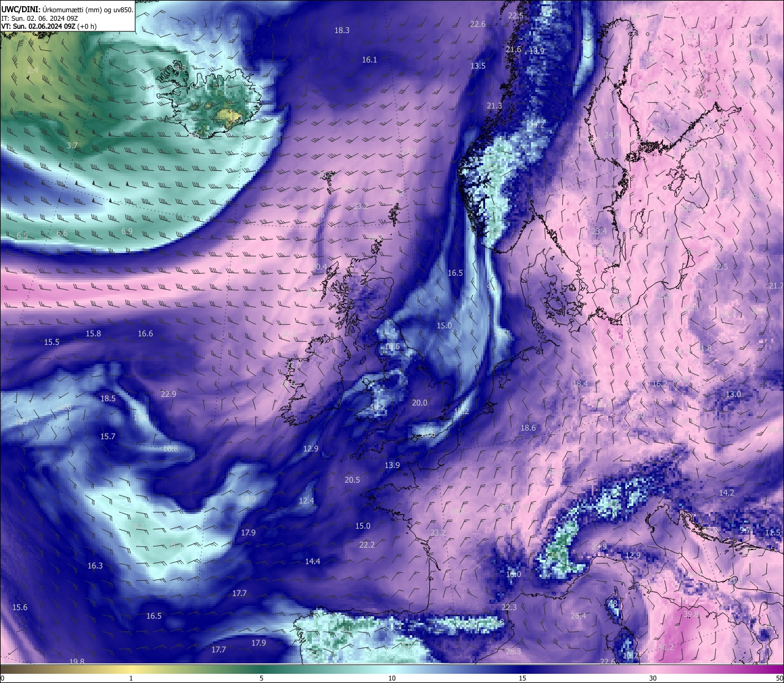
Task: Click the 1 tick on color scale
Action: pos(131,678)
